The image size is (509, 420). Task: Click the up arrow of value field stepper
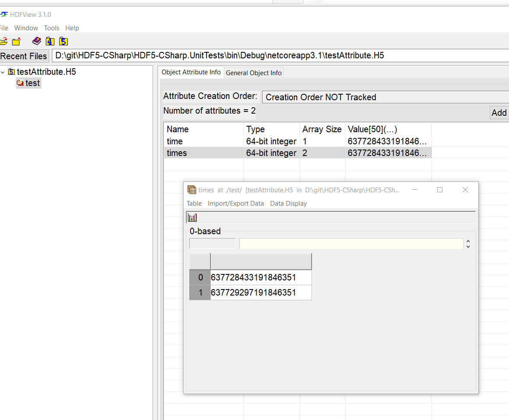pyautogui.click(x=468, y=241)
